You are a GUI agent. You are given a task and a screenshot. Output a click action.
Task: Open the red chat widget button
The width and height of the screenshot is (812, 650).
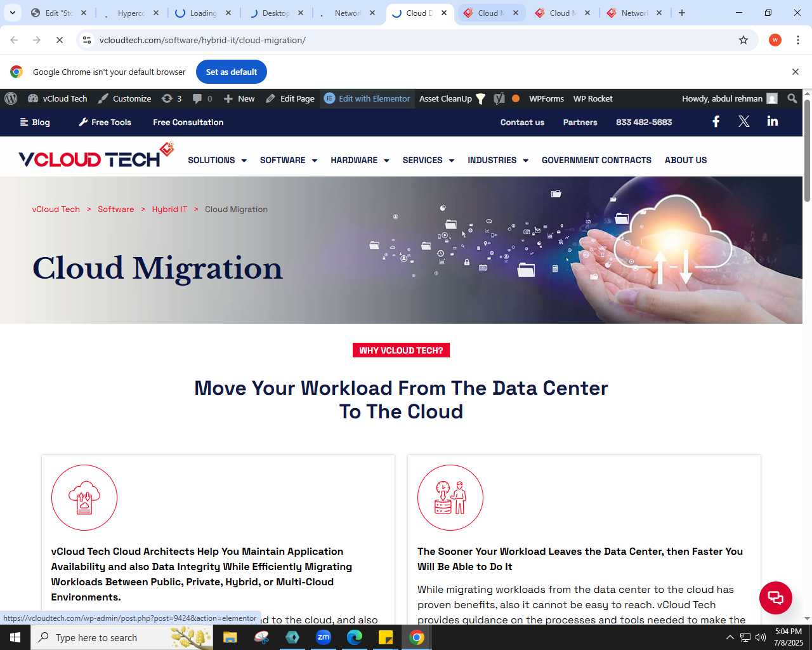(x=776, y=598)
